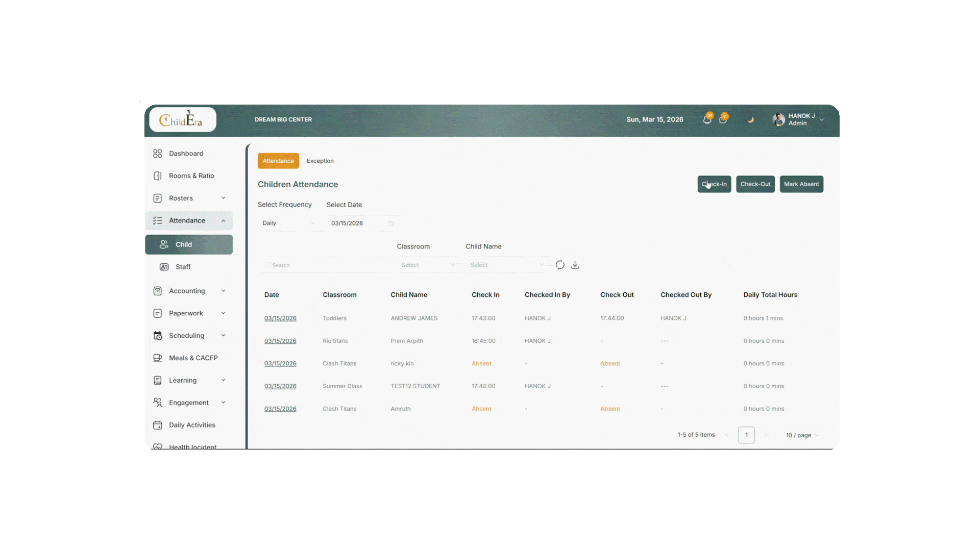This screenshot has width=980, height=551.
Task: Expand the Learning menu chevron
Action: (223, 381)
